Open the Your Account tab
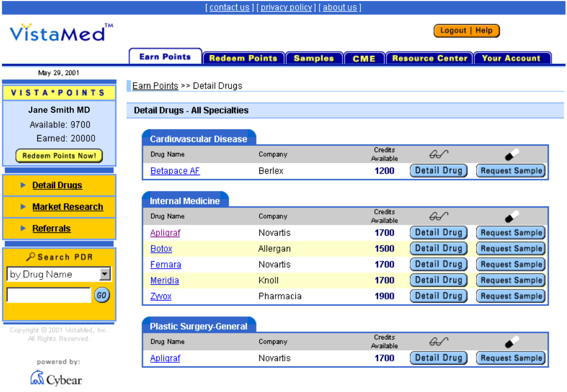Viewport: 567px width, 392px height. (512, 58)
